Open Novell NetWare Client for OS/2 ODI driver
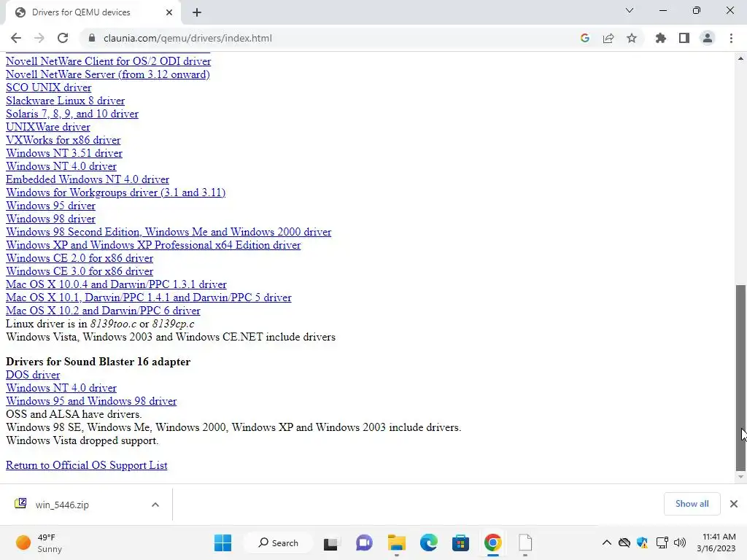The image size is (747, 560). 108,61
